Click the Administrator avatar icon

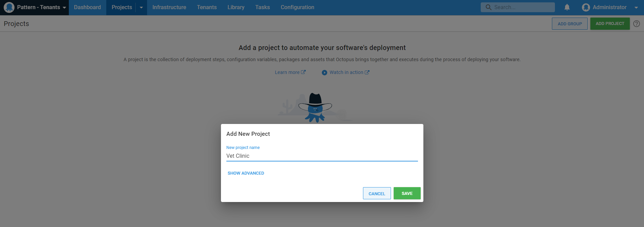(586, 7)
